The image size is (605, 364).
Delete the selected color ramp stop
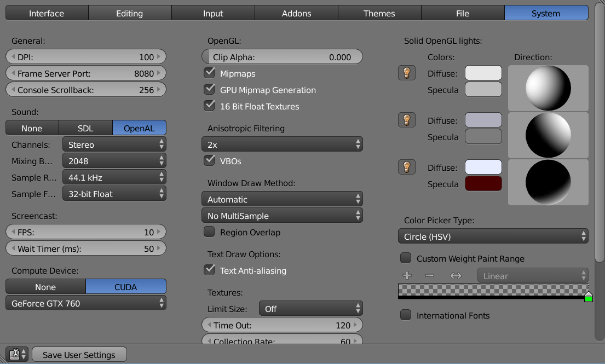(429, 275)
